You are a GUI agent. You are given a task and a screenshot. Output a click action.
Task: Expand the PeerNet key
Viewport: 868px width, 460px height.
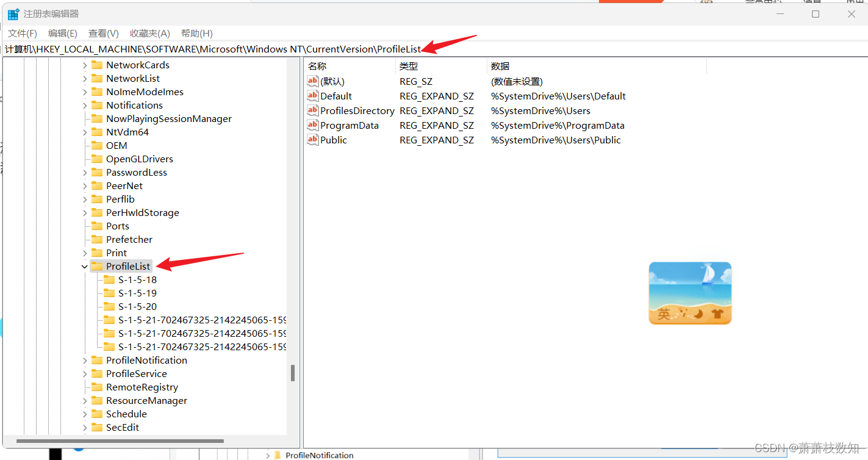(x=85, y=186)
